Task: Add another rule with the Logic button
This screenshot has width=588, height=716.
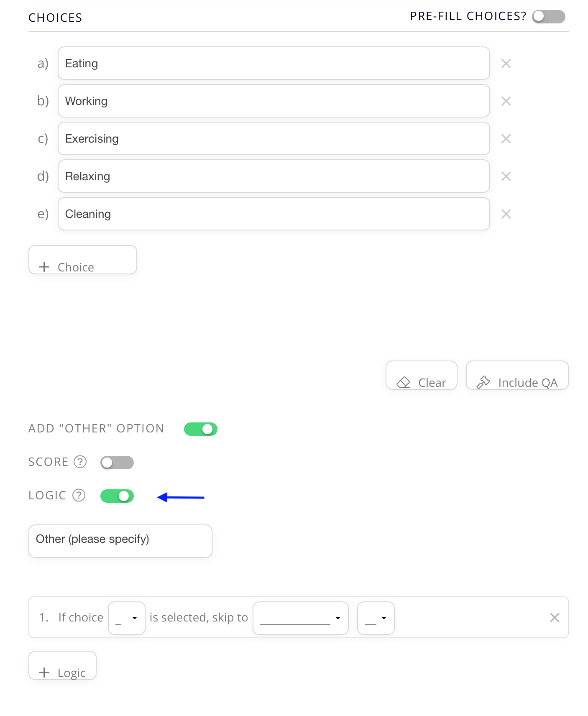Action: [62, 666]
